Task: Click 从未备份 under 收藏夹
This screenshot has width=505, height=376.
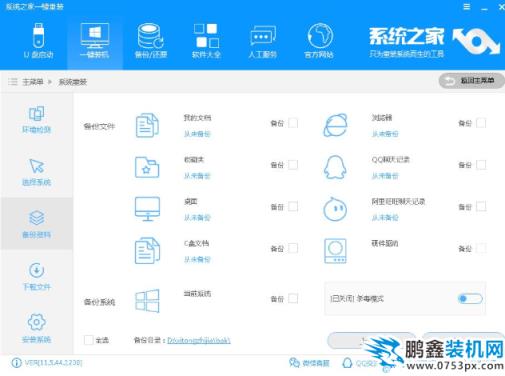Action: (x=197, y=176)
